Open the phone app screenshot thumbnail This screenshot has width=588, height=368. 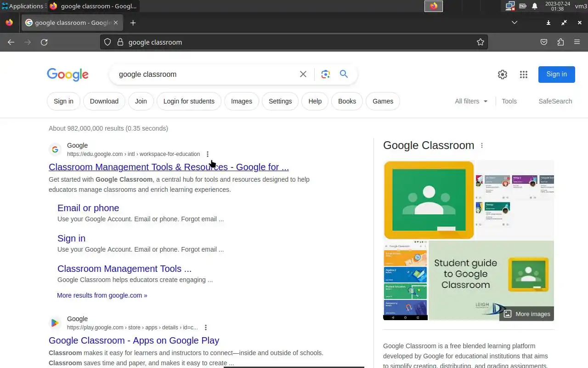click(405, 280)
